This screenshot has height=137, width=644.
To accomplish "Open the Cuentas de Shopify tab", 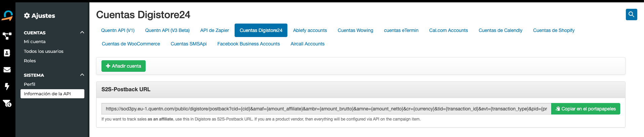I will click(x=554, y=30).
